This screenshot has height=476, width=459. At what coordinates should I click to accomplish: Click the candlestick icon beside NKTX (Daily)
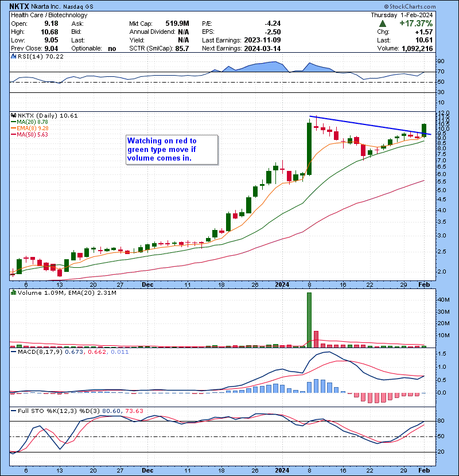13,115
